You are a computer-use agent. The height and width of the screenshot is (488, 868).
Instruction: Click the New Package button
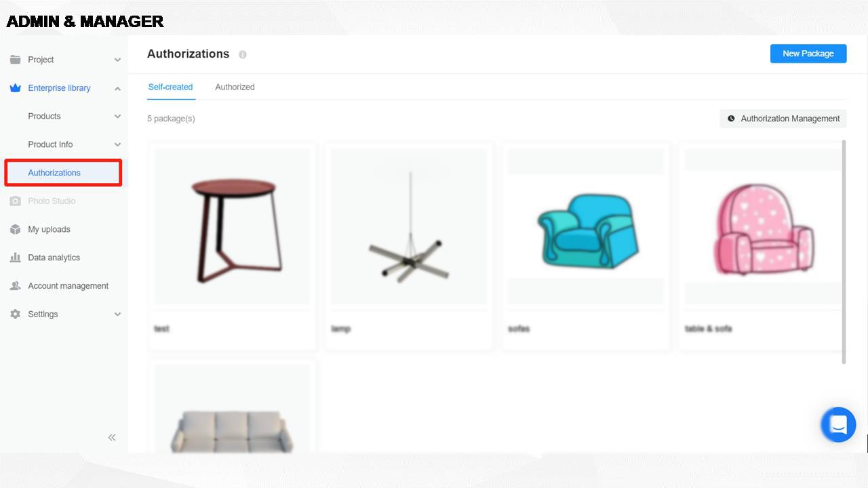point(808,54)
